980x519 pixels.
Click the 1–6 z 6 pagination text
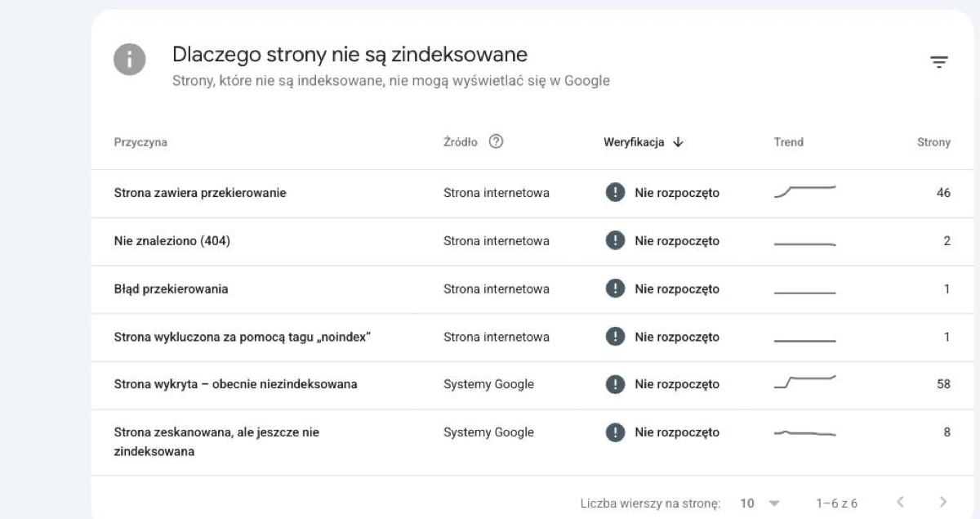point(837,503)
